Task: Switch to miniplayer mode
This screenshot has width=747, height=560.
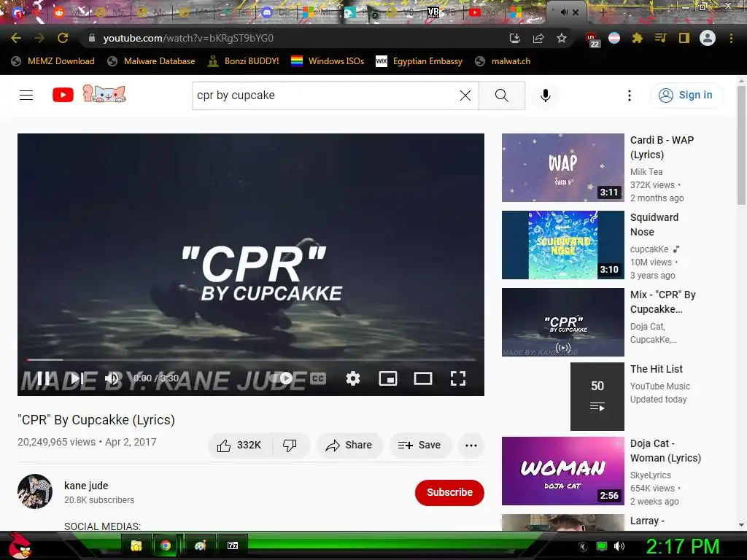Action: pos(388,378)
